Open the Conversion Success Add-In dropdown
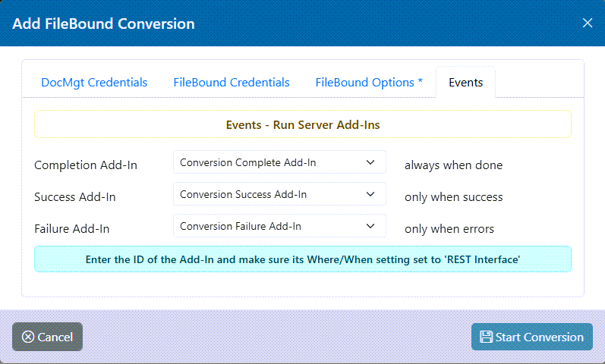 tap(279, 195)
